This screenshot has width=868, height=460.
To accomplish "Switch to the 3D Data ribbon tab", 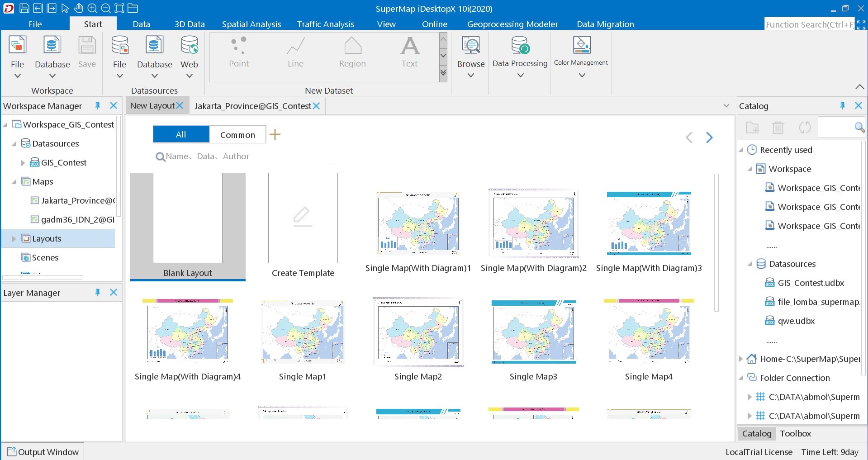I will [x=190, y=24].
